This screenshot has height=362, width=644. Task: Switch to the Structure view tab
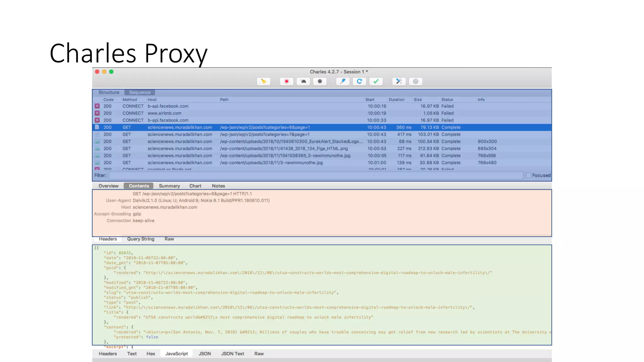109,92
